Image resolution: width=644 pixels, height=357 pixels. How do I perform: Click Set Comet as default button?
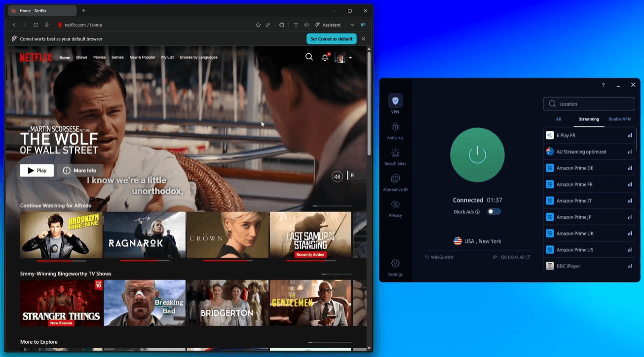tap(331, 39)
